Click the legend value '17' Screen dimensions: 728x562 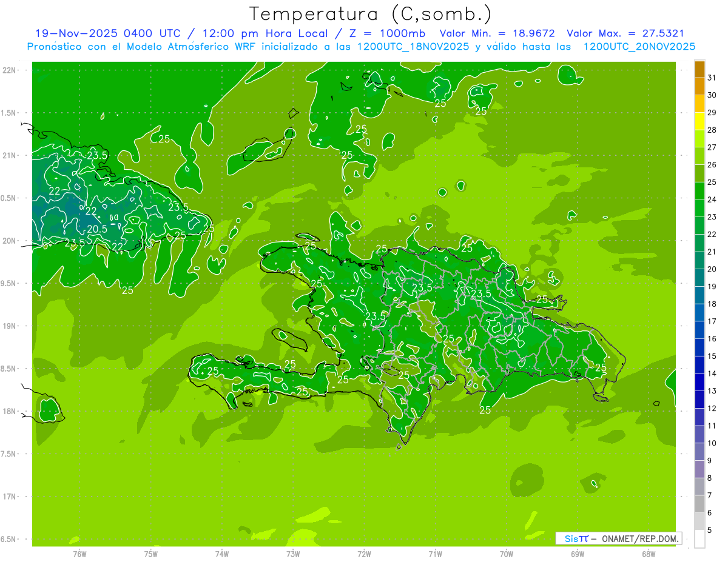712,321
